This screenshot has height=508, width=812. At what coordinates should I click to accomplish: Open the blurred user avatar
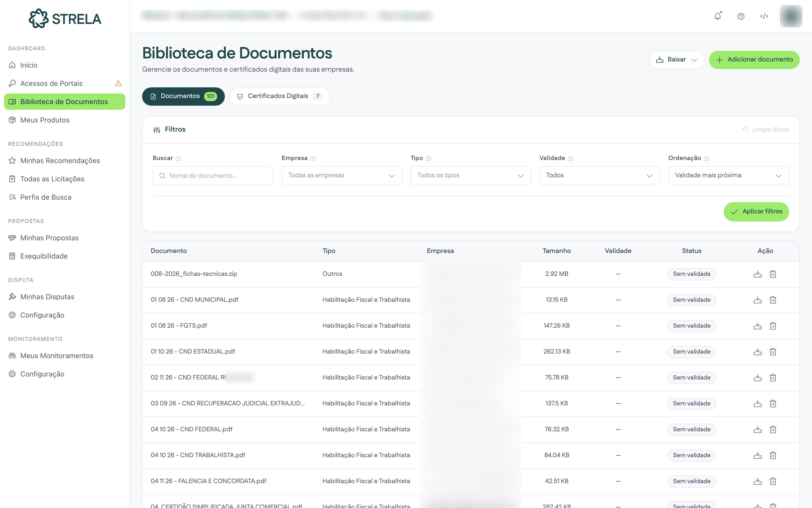click(x=791, y=16)
